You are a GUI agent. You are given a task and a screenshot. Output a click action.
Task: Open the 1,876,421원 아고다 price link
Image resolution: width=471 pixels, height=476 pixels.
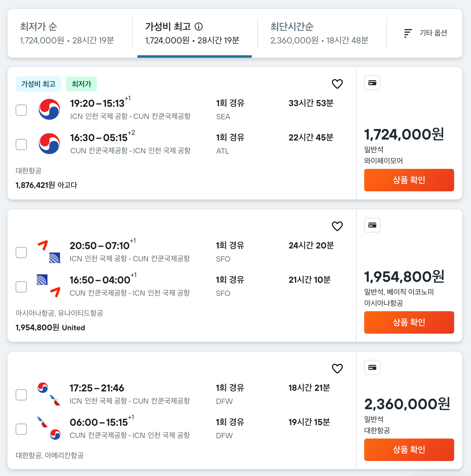[46, 185]
